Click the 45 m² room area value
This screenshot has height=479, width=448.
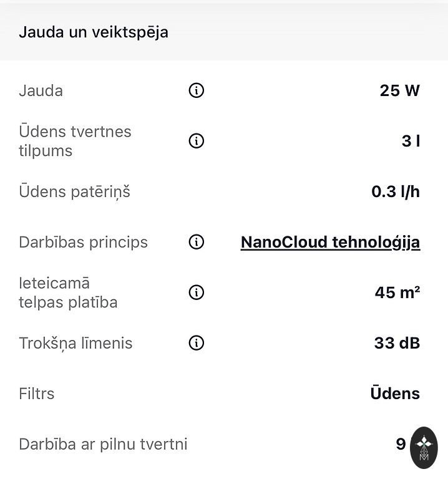click(397, 293)
